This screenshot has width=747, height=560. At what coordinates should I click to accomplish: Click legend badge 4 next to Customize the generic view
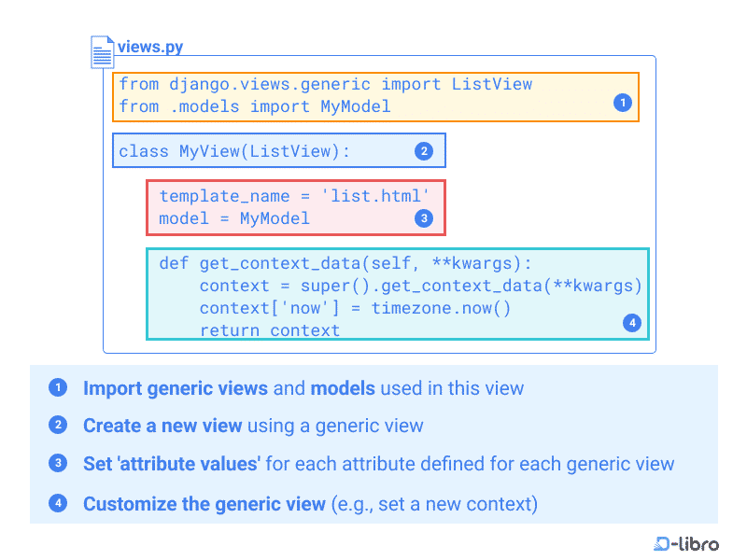tap(58, 503)
